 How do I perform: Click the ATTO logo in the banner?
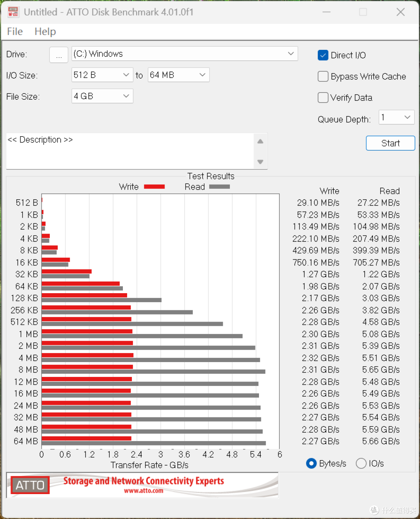[x=30, y=485]
